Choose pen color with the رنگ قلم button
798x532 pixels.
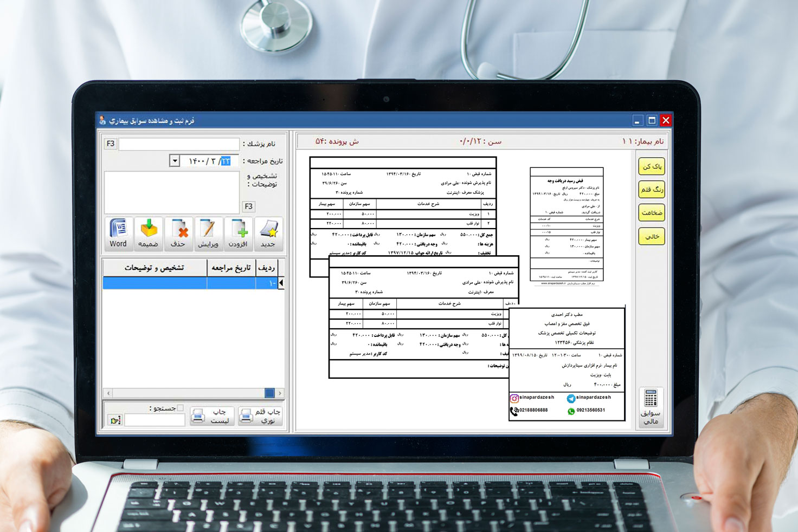[x=652, y=190]
